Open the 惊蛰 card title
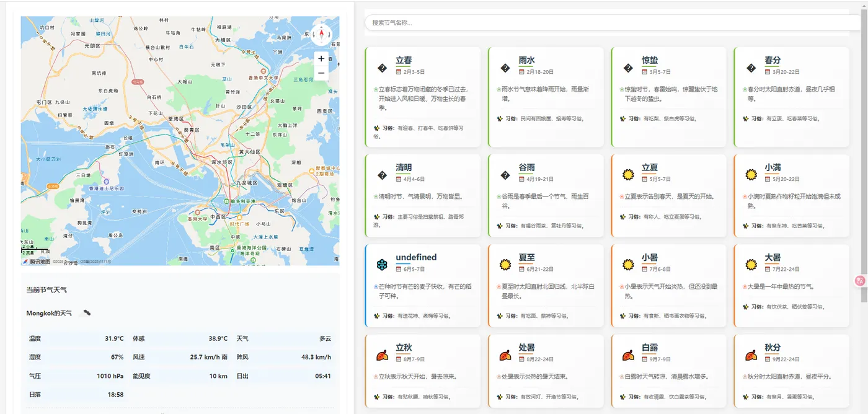Viewport: 868px width, 414px height. click(x=650, y=60)
